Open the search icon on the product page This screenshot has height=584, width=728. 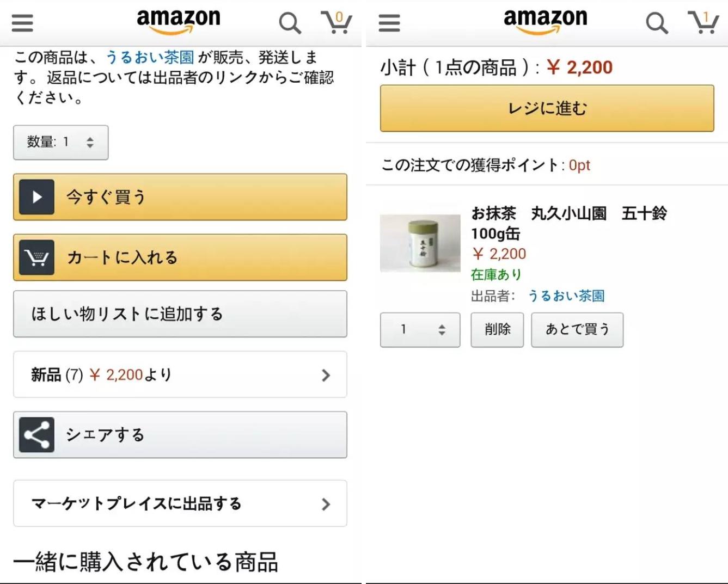click(x=290, y=22)
